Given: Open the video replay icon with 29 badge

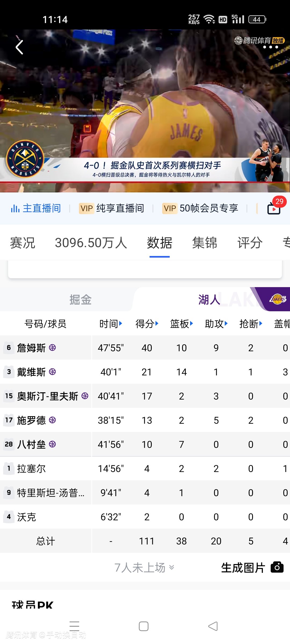Looking at the screenshot, I should 274,208.
